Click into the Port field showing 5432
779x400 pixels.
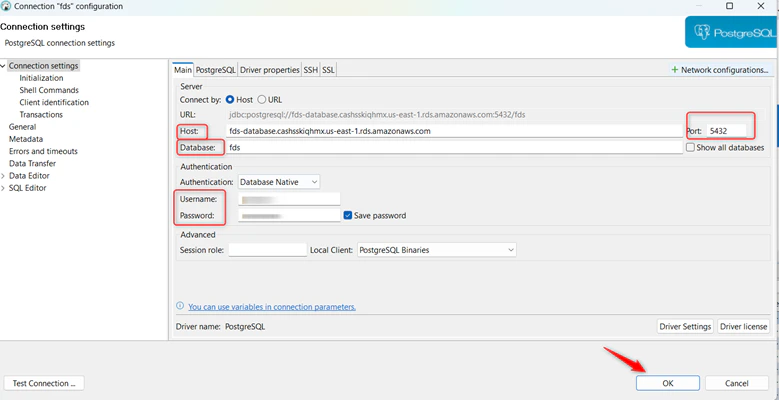(726, 131)
